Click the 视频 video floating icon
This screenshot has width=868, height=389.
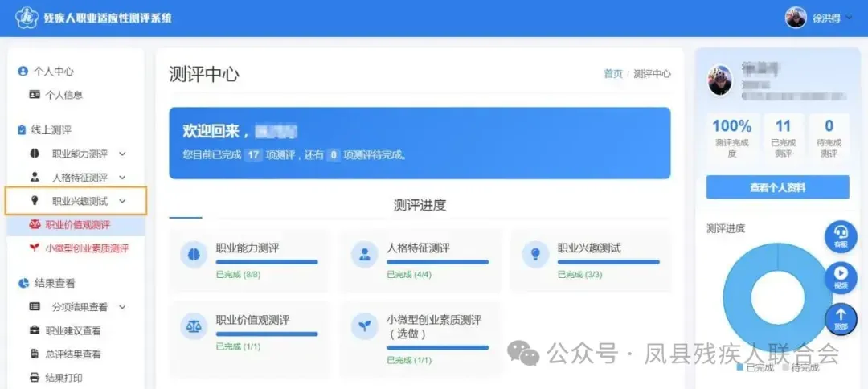tap(841, 277)
